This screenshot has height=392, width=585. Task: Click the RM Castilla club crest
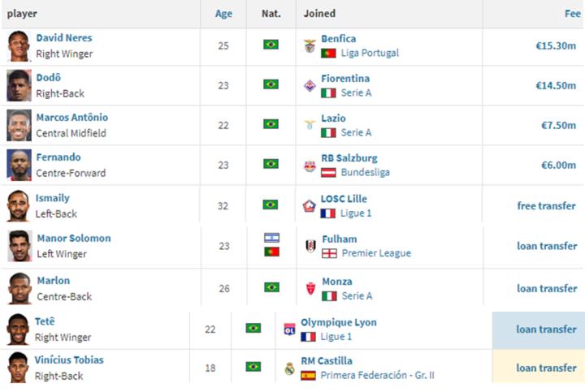pyautogui.click(x=289, y=368)
